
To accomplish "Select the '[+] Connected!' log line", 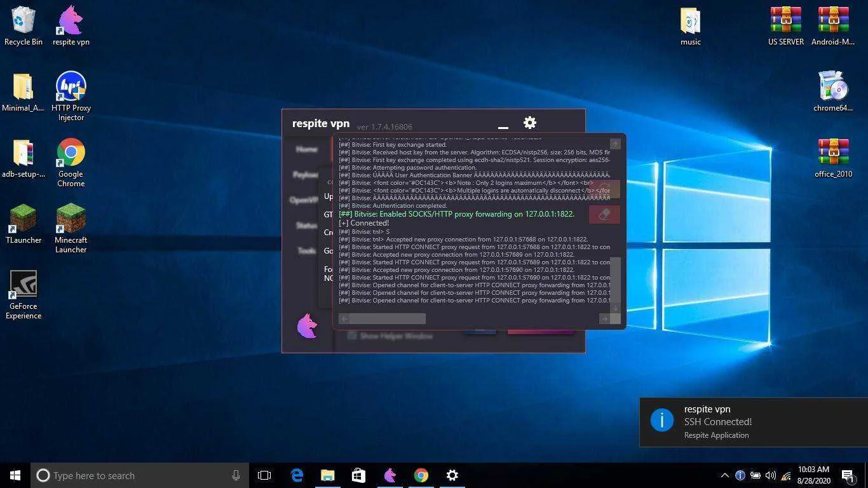I will coord(363,223).
